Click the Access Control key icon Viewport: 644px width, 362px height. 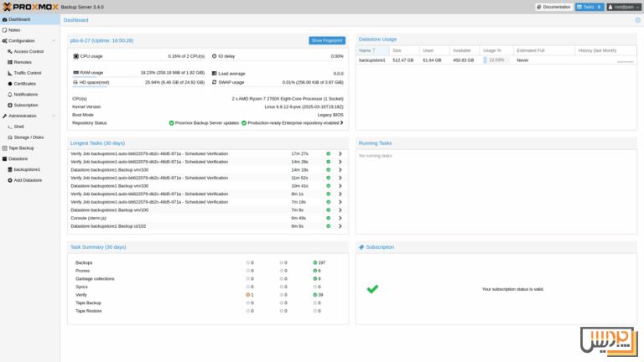pos(10,51)
